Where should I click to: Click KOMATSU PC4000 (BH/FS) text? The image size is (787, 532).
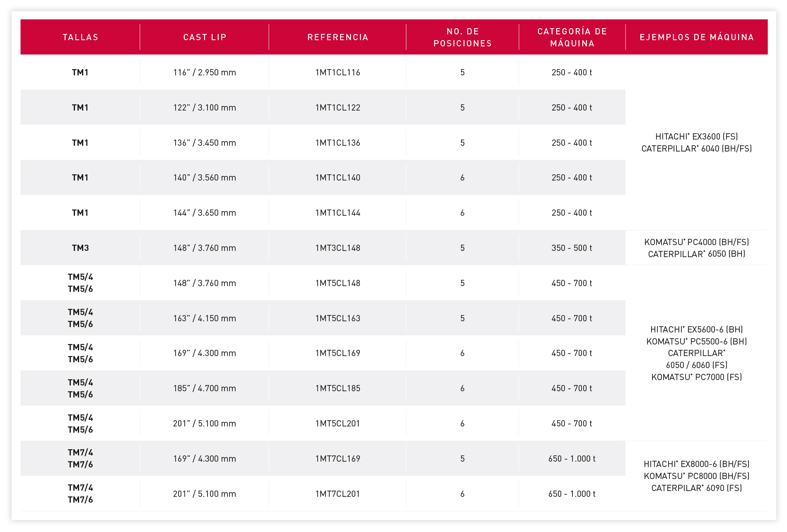click(696, 242)
